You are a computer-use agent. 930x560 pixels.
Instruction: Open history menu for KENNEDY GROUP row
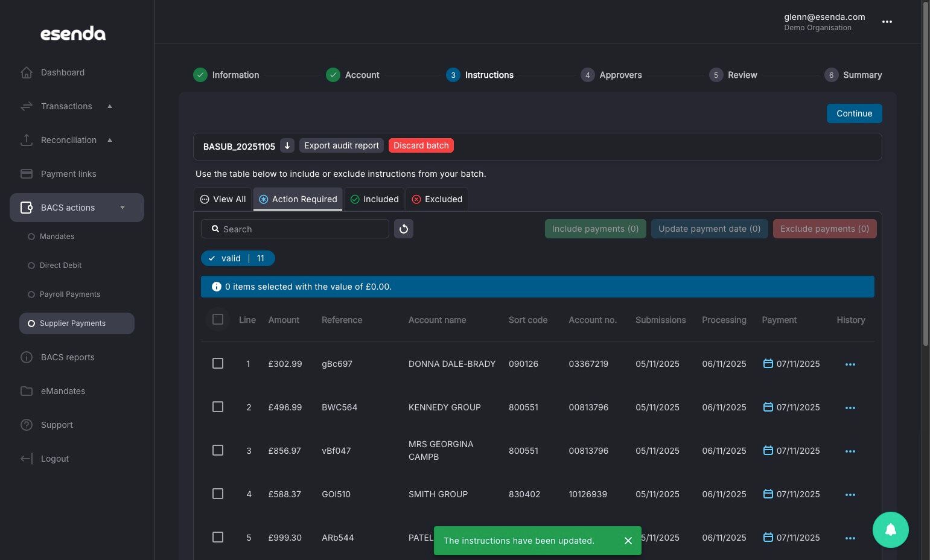coord(850,408)
